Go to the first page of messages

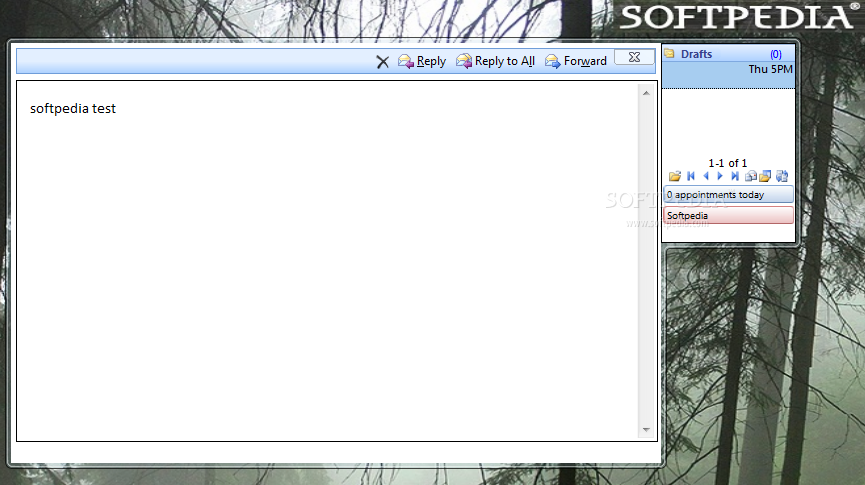coord(691,176)
